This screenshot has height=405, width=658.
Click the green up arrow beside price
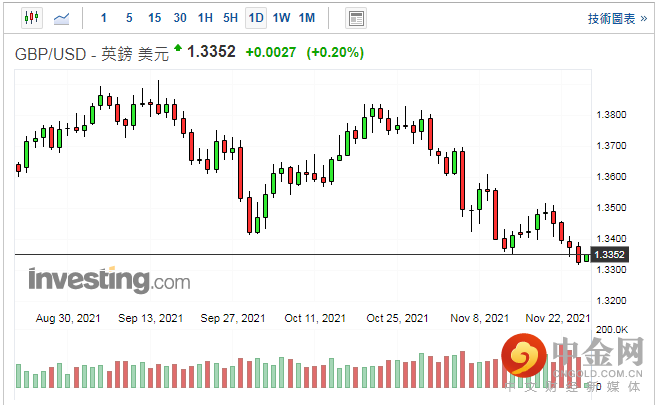point(178,48)
